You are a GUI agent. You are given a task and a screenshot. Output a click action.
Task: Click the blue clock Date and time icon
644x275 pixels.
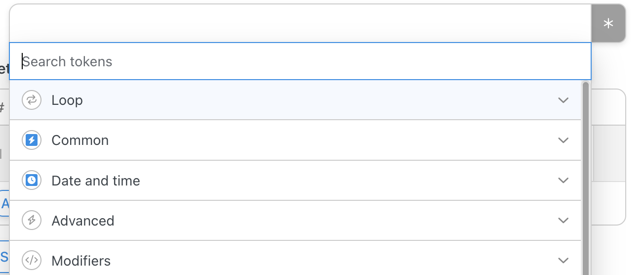tap(32, 181)
